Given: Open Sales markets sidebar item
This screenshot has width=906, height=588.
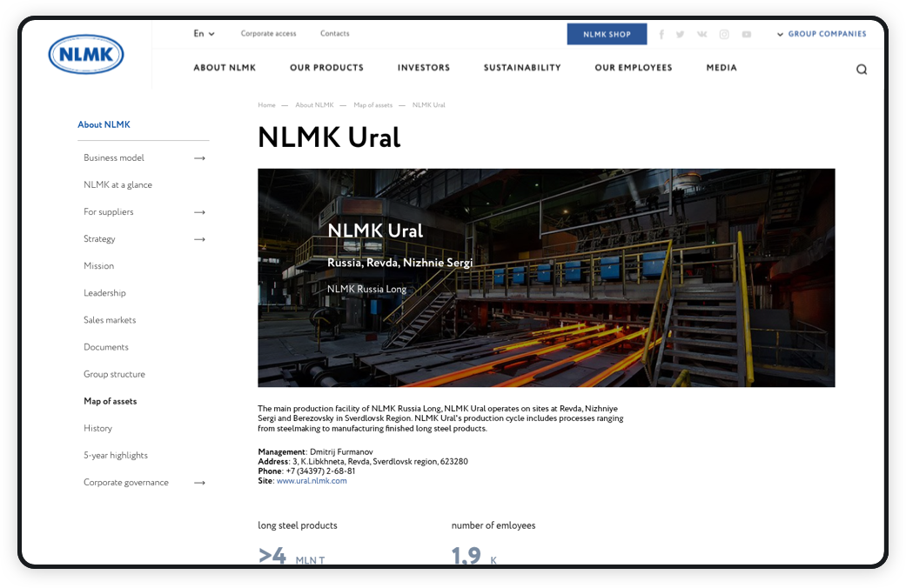Looking at the screenshot, I should click(110, 321).
